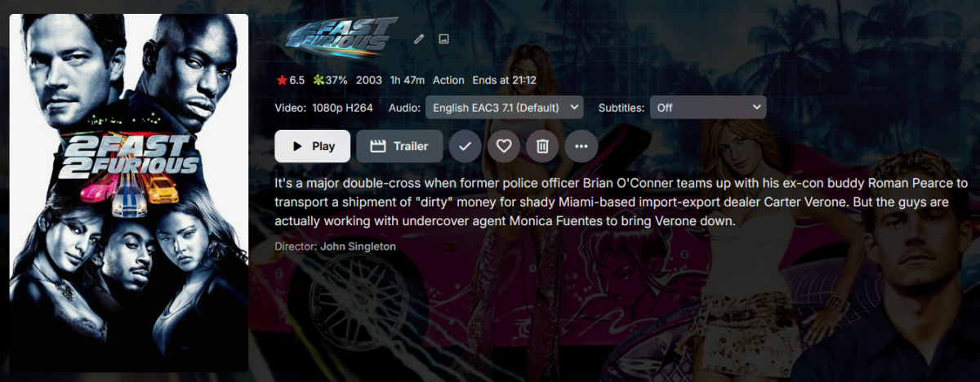Click the 2003 release year
Image resolution: width=980 pixels, height=382 pixels.
[369, 80]
